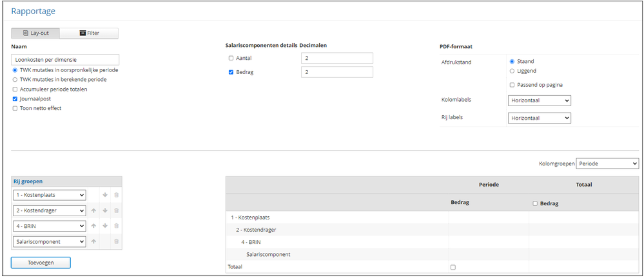Click the Rij groepen header link
This screenshot has height=278, width=644.
click(x=28, y=181)
